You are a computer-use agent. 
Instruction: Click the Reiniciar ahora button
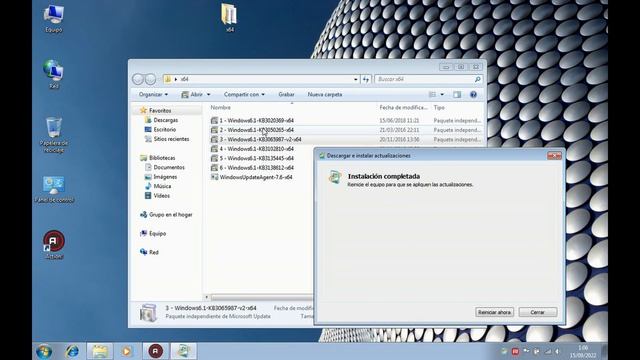coord(494,312)
